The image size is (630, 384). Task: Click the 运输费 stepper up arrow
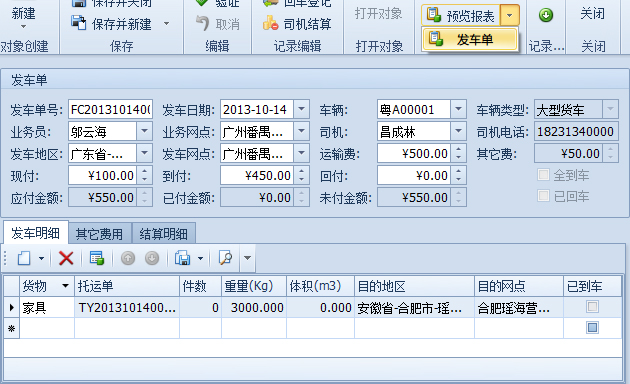click(x=458, y=149)
